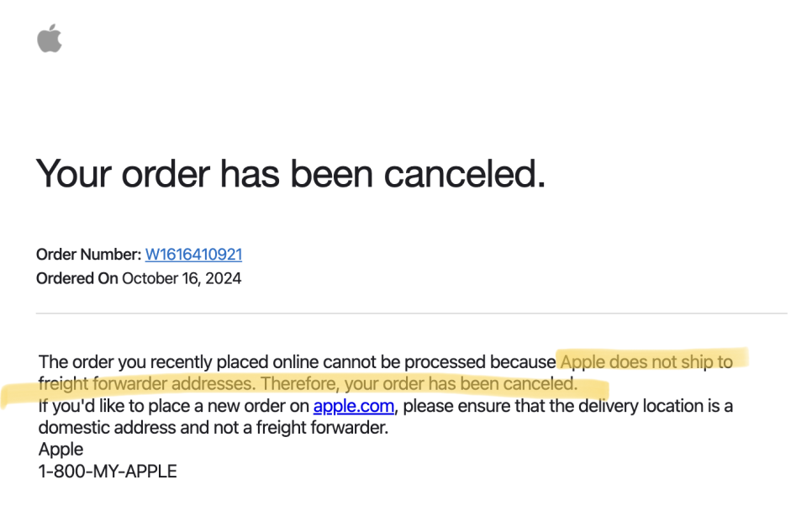The width and height of the screenshot is (812, 506).
Task: Click the "Order Number:" label
Action: coord(88,255)
